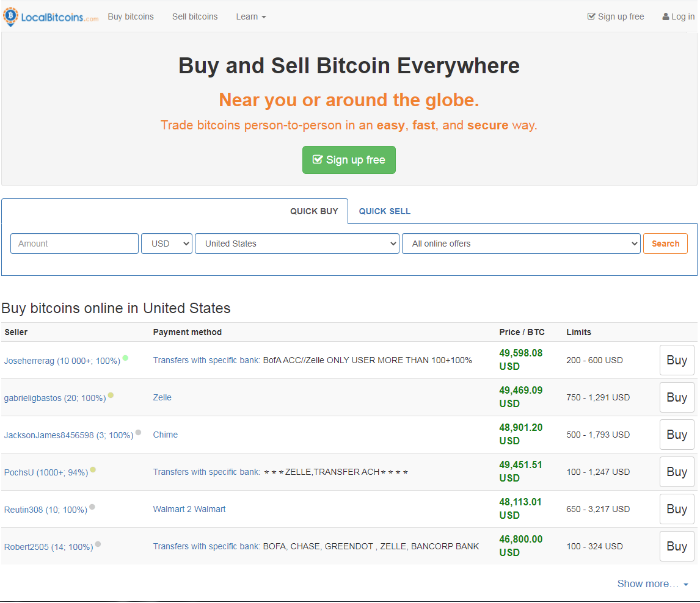Open the All online offers dropdown

tap(521, 244)
